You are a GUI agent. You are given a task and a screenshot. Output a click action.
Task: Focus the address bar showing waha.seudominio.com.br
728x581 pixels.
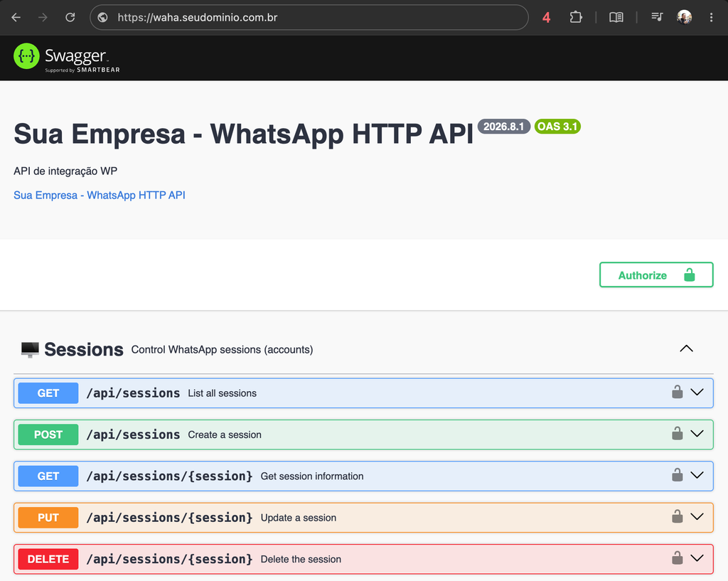coord(309,18)
